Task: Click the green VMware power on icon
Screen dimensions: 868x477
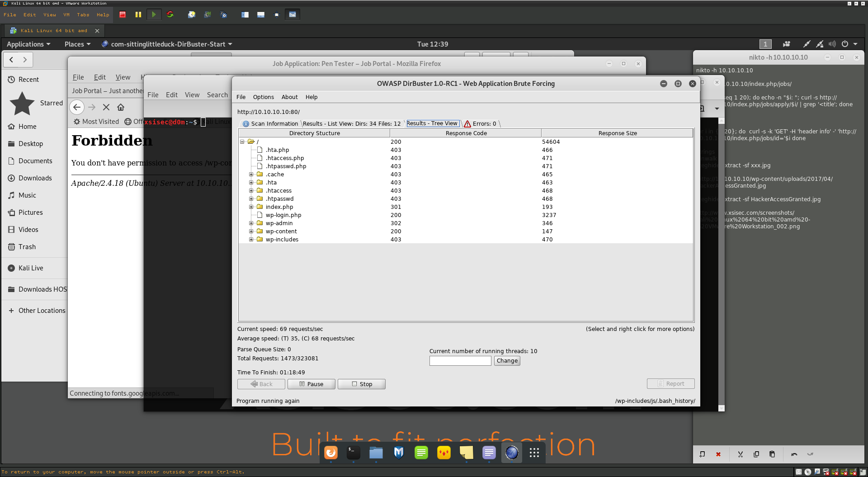Action: [154, 14]
